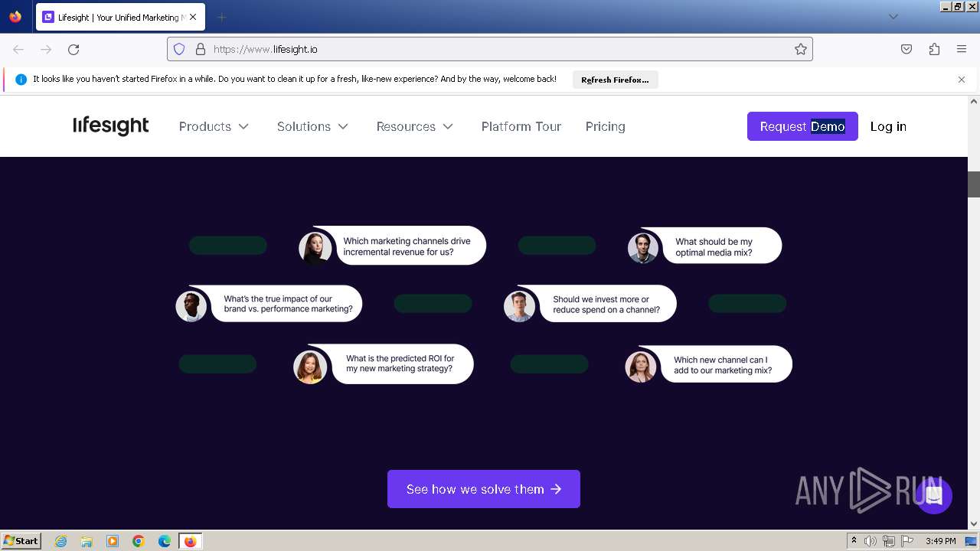Select the Lifesight browser tab
980x551 pixels.
click(120, 17)
